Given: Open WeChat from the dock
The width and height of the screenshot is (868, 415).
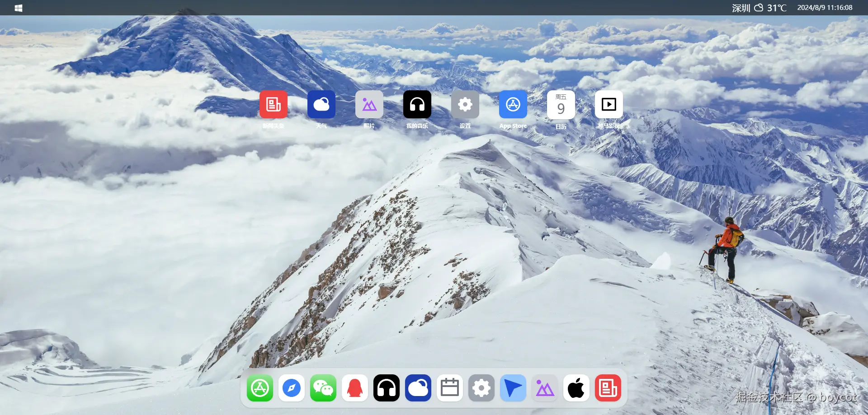Looking at the screenshot, I should 323,388.
